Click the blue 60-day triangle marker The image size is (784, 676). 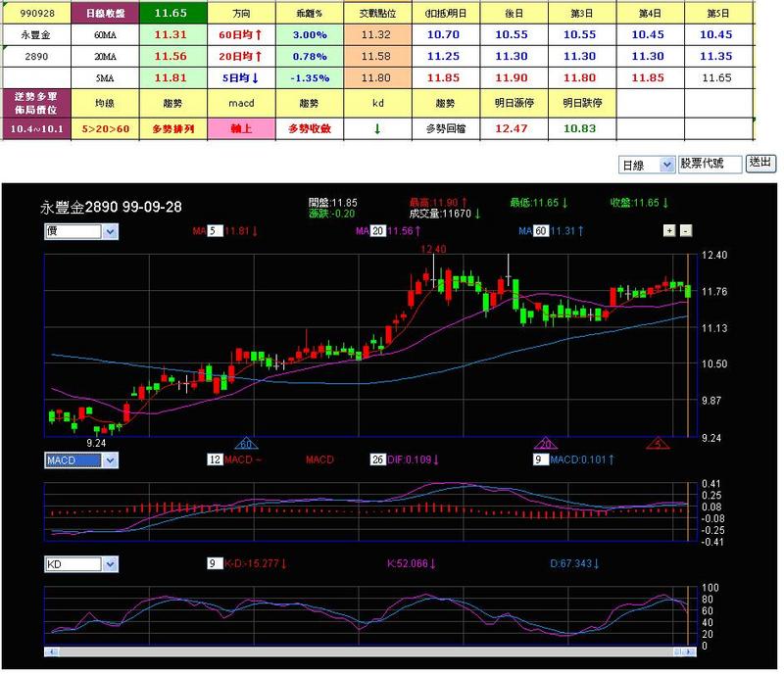click(x=246, y=444)
